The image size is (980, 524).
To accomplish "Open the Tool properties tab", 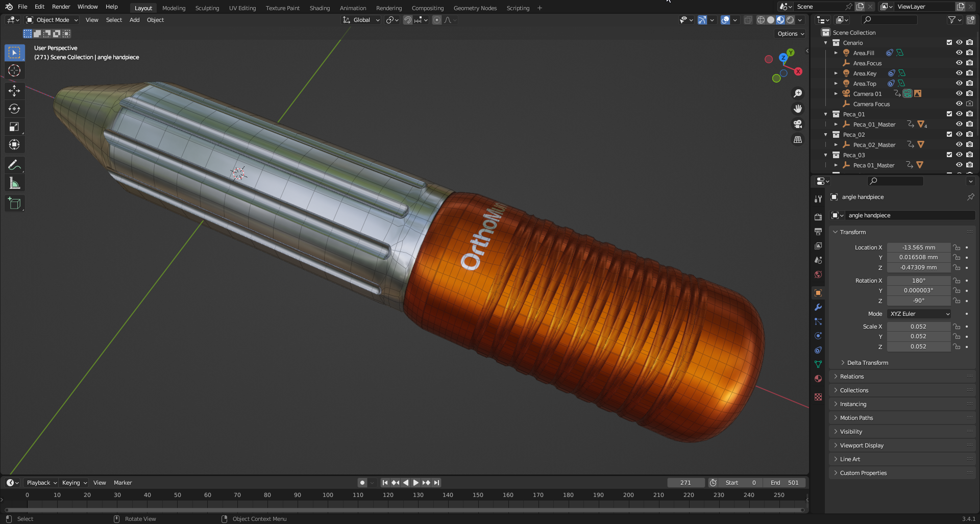I will pyautogui.click(x=818, y=198).
